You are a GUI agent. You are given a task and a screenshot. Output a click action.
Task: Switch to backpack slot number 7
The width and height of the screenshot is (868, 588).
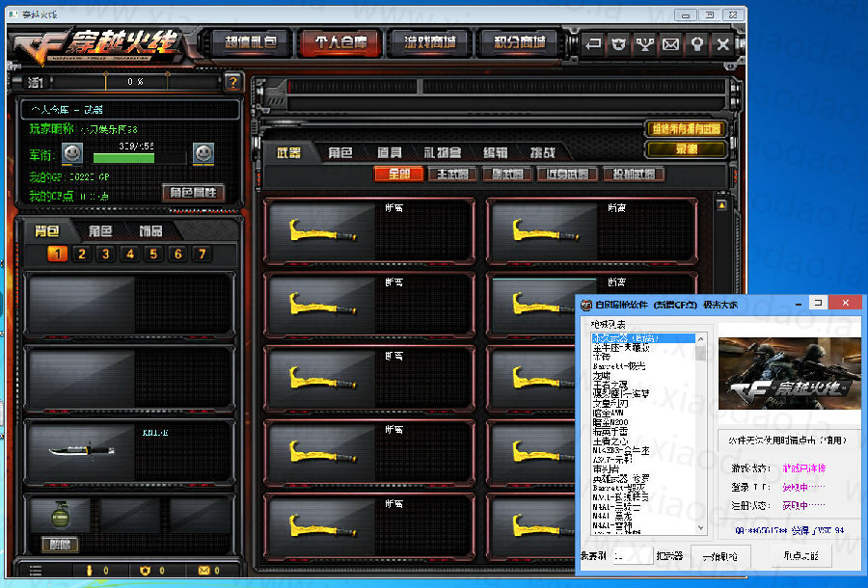coord(201,254)
